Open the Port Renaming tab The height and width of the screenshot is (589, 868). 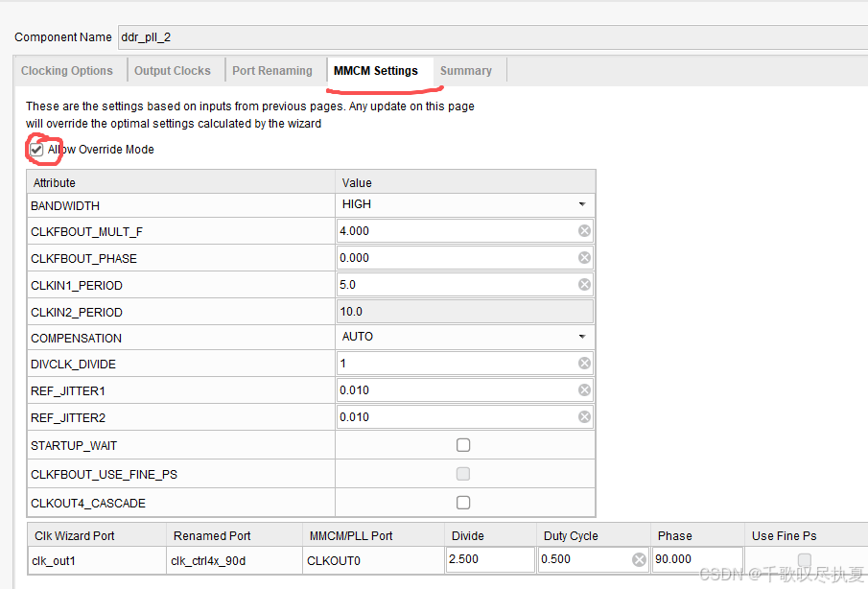pyautogui.click(x=272, y=71)
